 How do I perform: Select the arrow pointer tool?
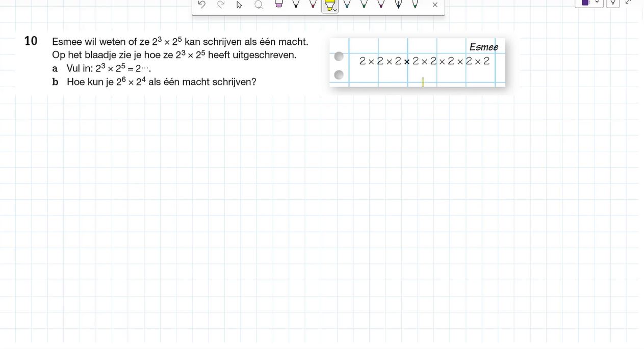(240, 5)
